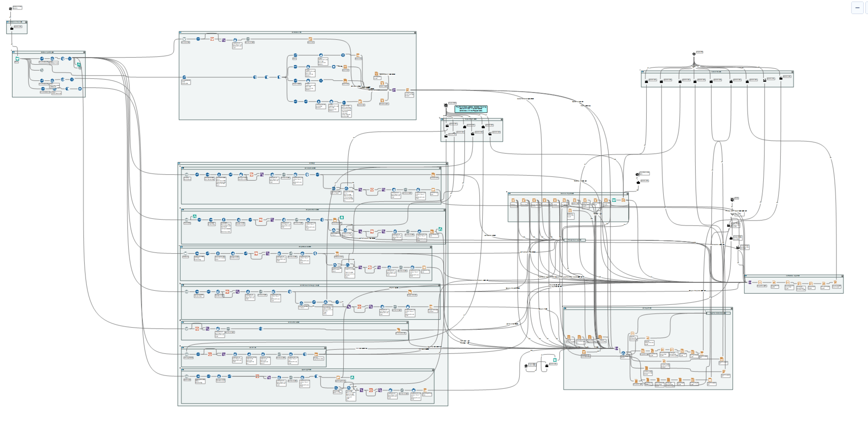Select the black Action tool inside the smallest top-left container
Viewport: 868px width, 429px height.
[x=12, y=28]
